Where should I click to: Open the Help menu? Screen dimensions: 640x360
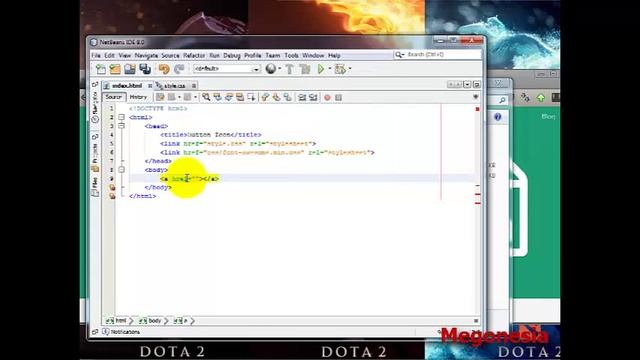coord(334,56)
